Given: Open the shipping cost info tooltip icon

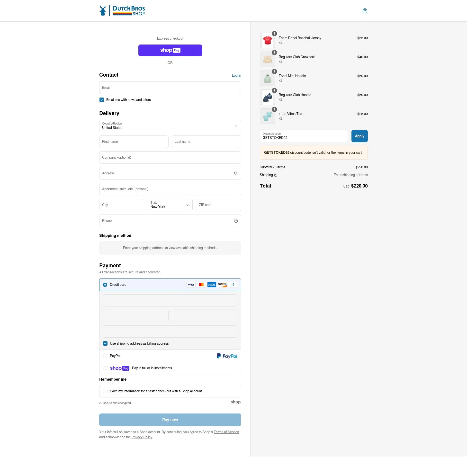Looking at the screenshot, I should coord(275,175).
